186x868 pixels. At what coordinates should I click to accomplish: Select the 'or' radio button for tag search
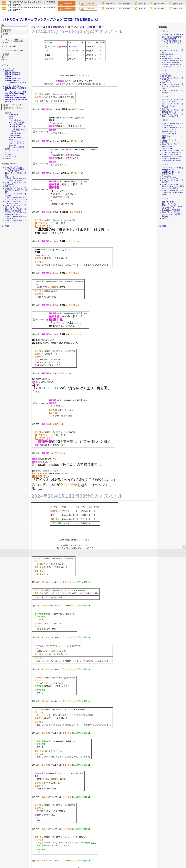point(11,40)
